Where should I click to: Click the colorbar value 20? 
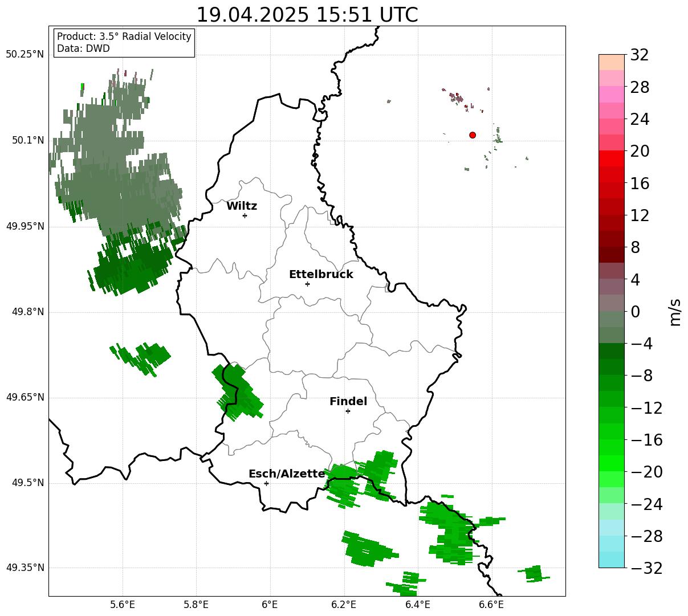coord(640,152)
